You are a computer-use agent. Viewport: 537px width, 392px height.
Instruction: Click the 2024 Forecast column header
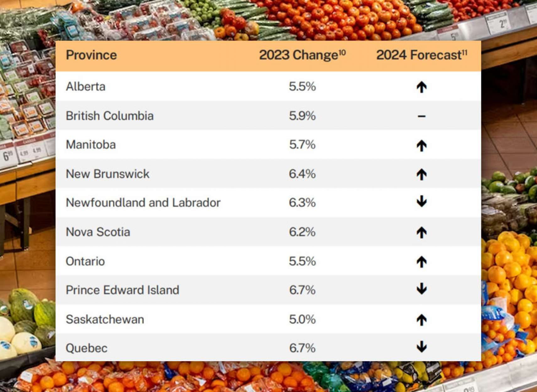[419, 55]
